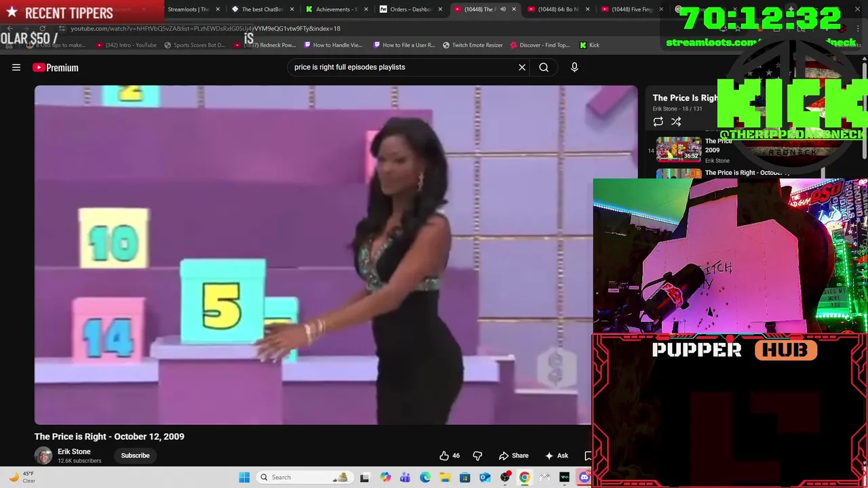Screen dimensions: 868x488
Task: Open Kick bookmark
Action: tap(589, 45)
